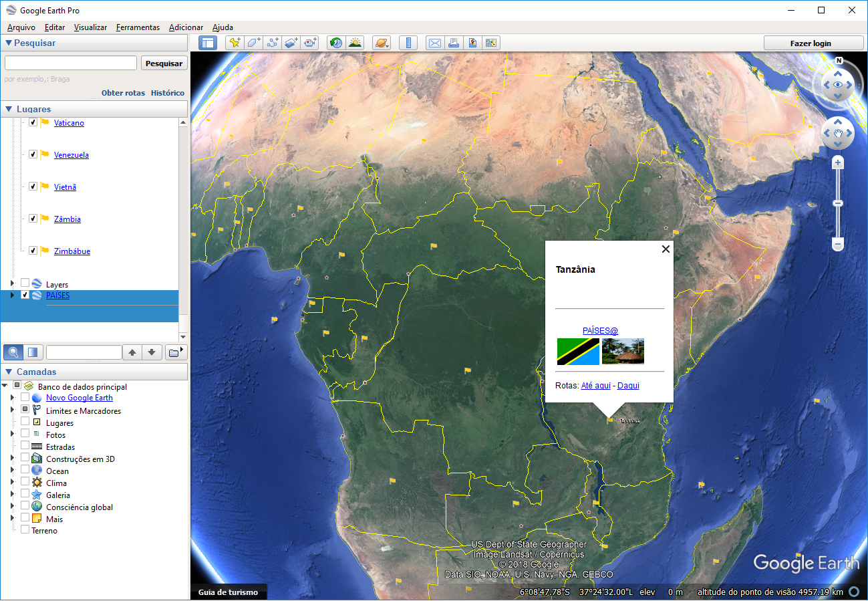Show historical imagery clock icon
Image resolution: width=868 pixels, height=601 pixels.
coord(335,43)
